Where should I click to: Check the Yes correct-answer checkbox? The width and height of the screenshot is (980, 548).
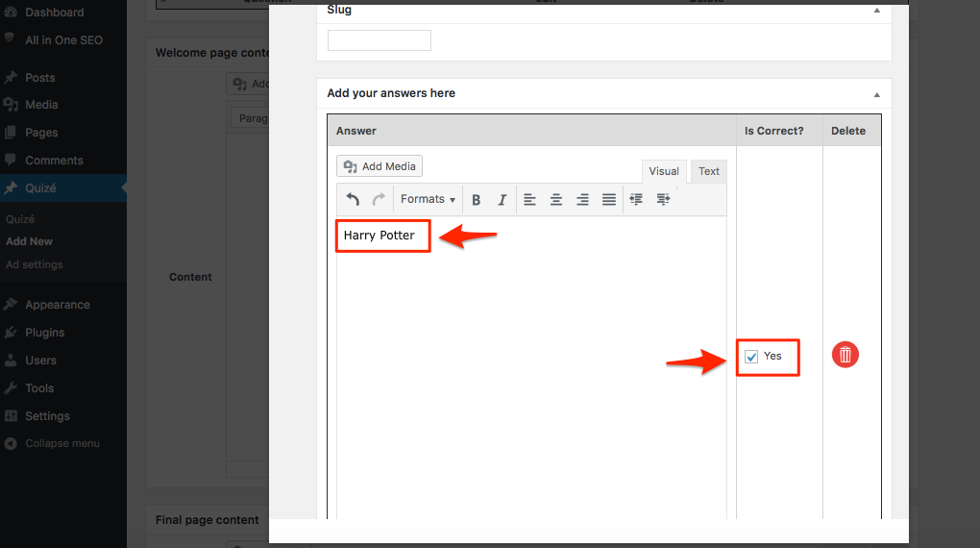[752, 357]
